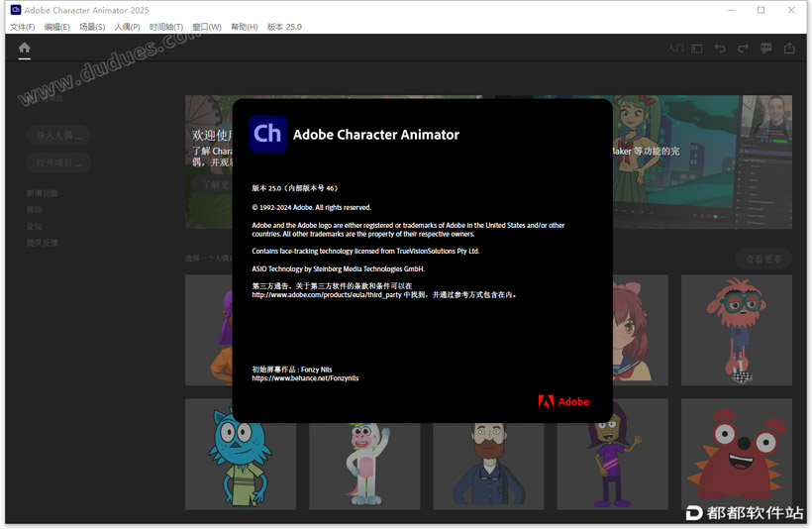This screenshot has width=812, height=529.
Task: Open the green-haired girl feature banner
Action: coord(702,161)
